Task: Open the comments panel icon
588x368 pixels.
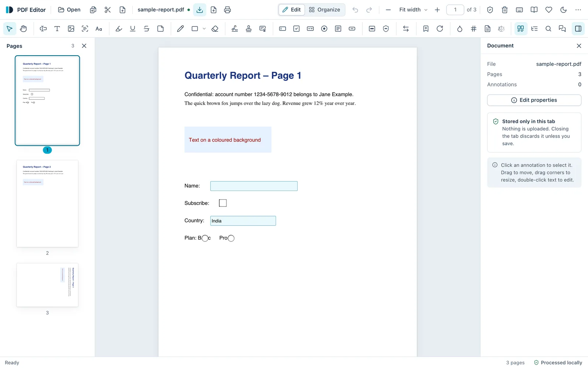Action: pyautogui.click(x=562, y=29)
